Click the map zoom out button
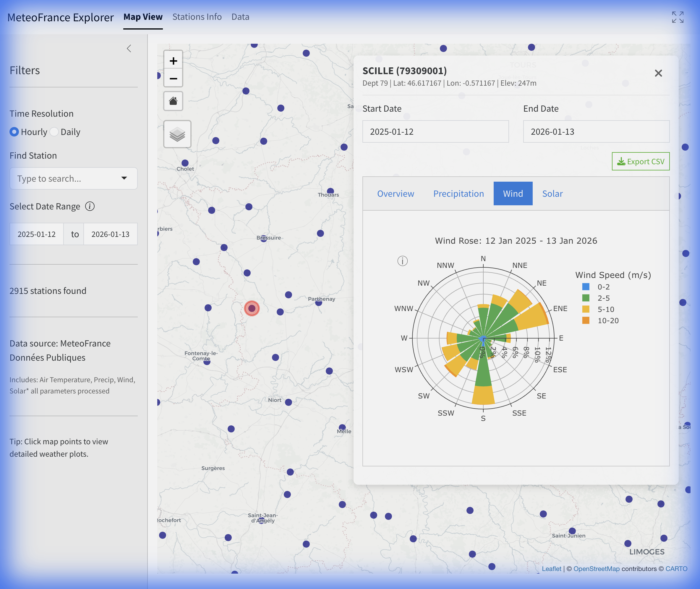 (173, 79)
